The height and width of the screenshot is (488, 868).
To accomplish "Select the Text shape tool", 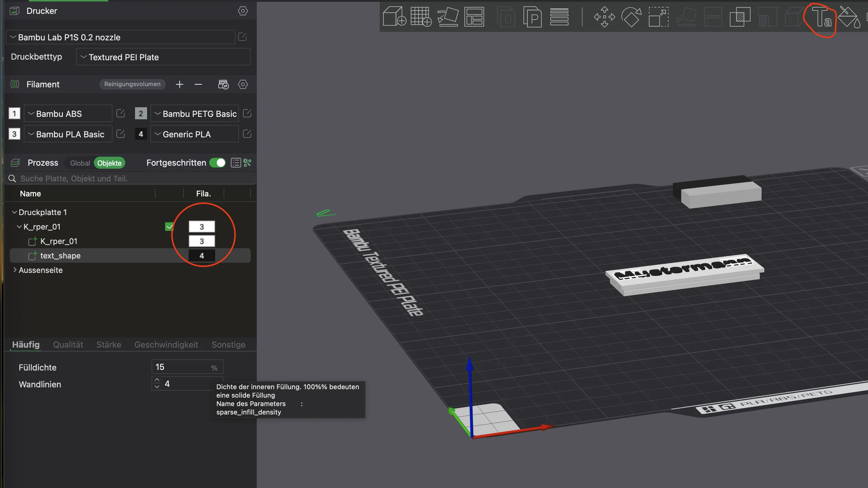I will pos(822,17).
